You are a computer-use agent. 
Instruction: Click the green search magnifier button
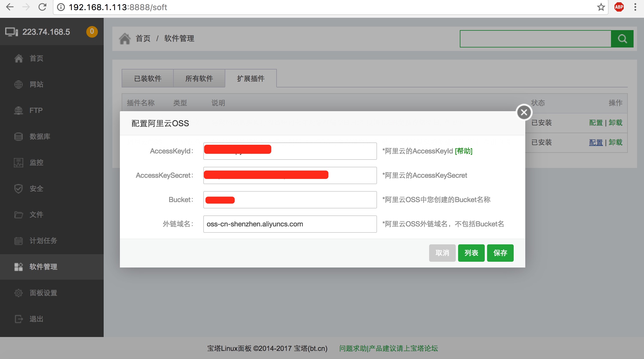coord(622,39)
